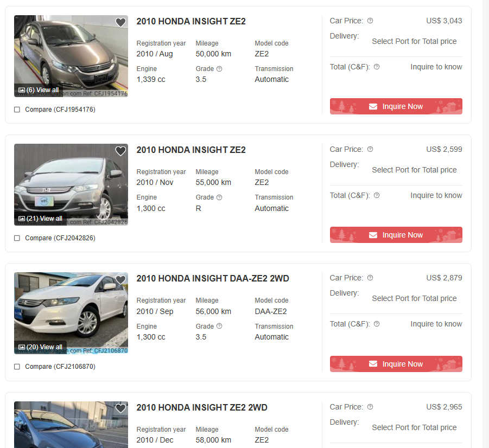This screenshot has width=489, height=448.
Task: Favorite the US$ 3,043 Honda Insight with heart icon
Action: [120, 22]
